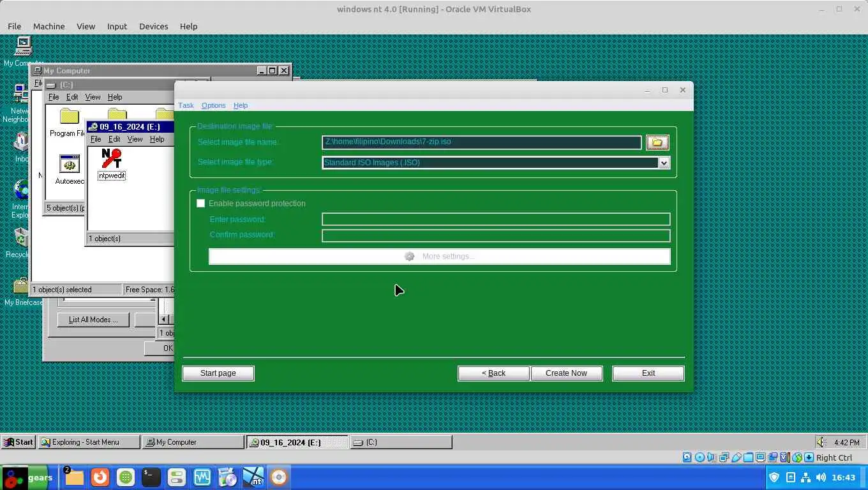Image resolution: width=868 pixels, height=490 pixels.
Task: Open Edit menu in C: window
Action: 72,97
